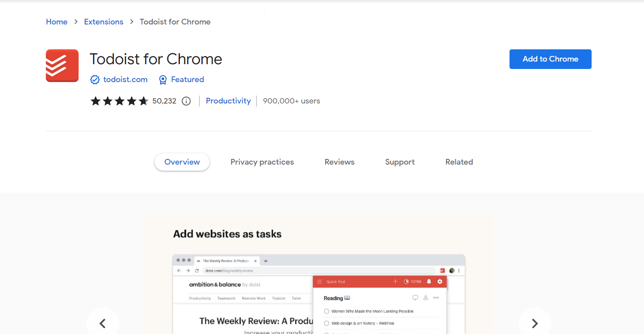This screenshot has height=334, width=644.
Task: Open the ratings info circle icon
Action: click(186, 101)
